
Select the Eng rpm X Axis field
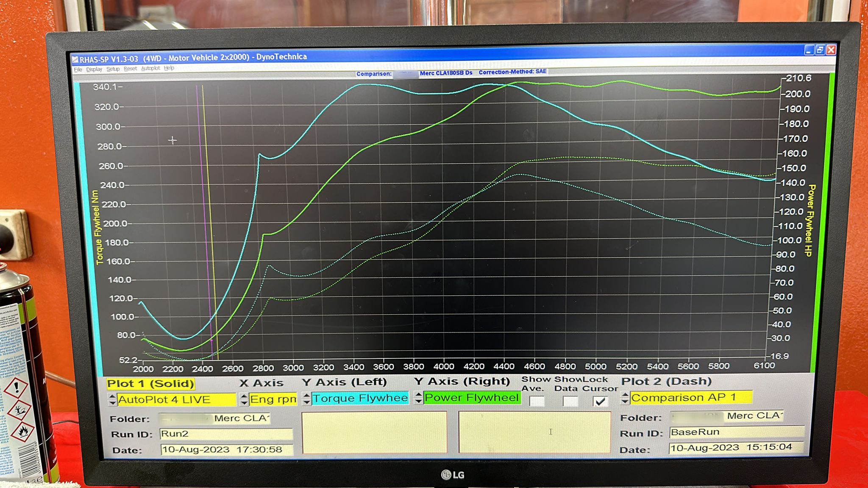point(273,399)
